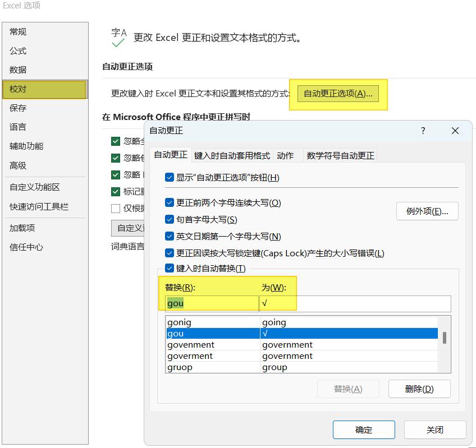
Task: Switch to the 数据 category
Action: tap(17, 70)
